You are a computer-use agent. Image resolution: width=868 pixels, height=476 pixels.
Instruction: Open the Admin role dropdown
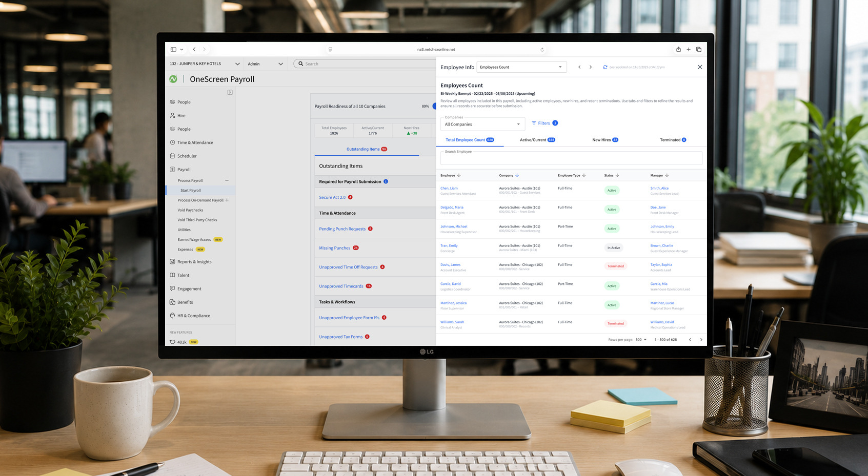pos(265,64)
